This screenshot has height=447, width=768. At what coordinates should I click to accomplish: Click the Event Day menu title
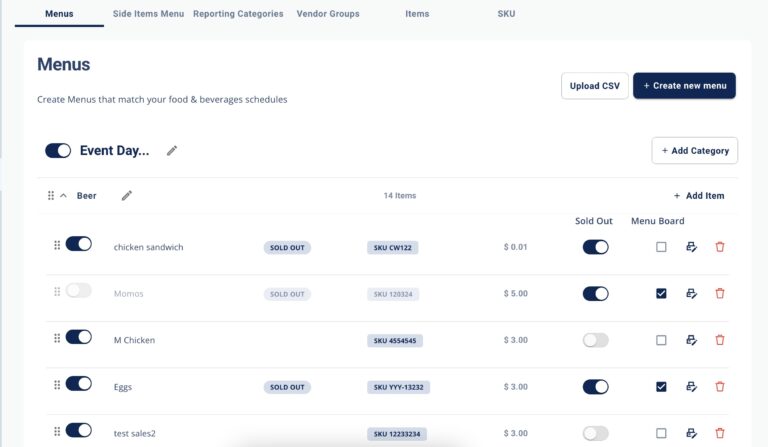click(114, 151)
